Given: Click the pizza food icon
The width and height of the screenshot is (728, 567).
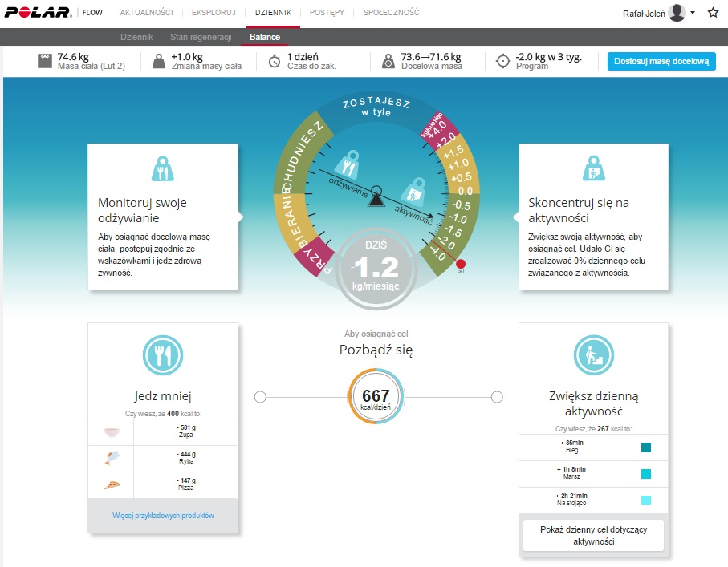Looking at the screenshot, I should 112,485.
